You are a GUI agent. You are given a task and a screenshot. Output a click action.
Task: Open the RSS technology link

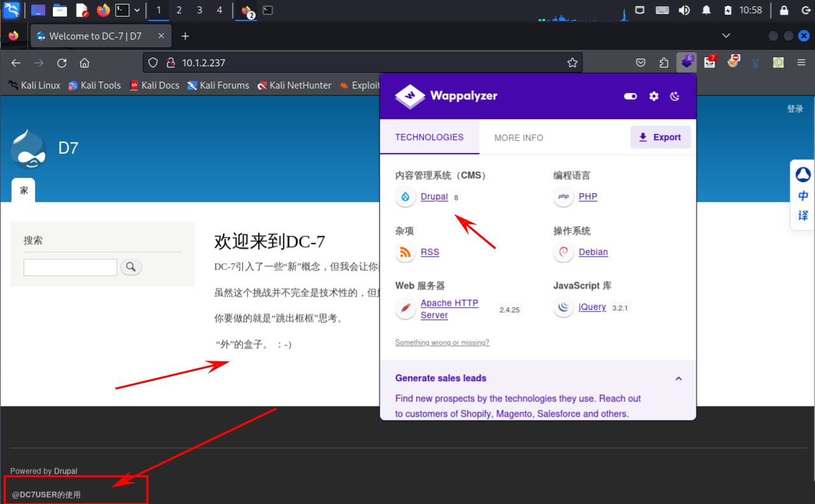tap(430, 252)
